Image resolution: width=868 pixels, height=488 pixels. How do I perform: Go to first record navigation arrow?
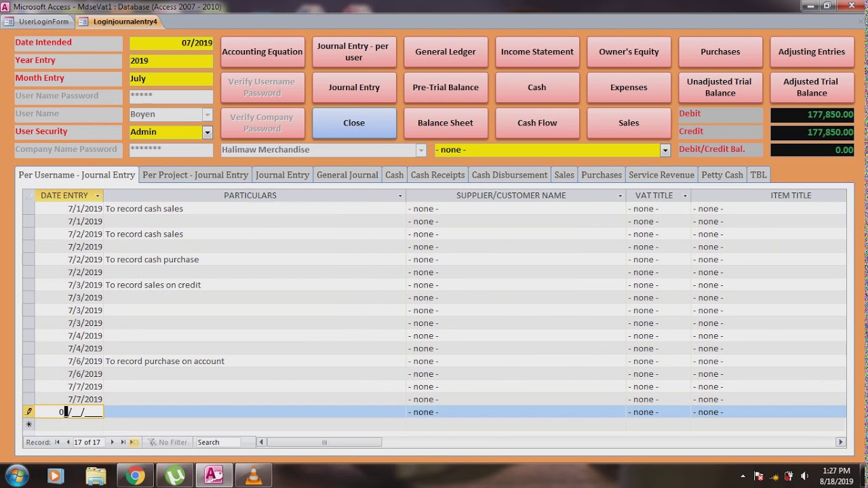tap(58, 443)
